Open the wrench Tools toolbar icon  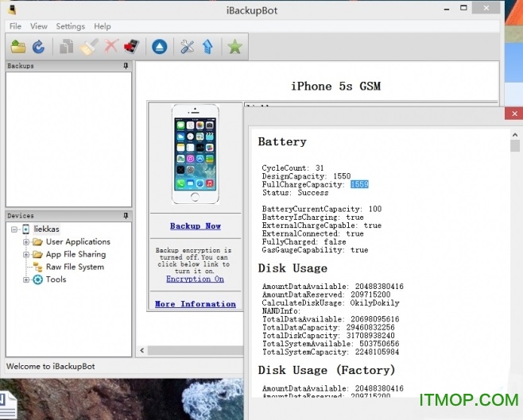pos(187,47)
